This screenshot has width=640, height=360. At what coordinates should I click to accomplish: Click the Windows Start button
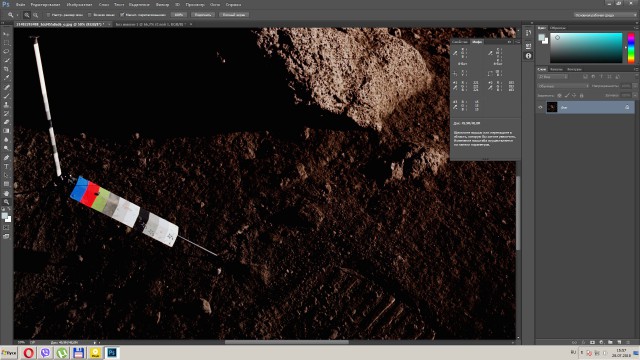pyautogui.click(x=9, y=353)
